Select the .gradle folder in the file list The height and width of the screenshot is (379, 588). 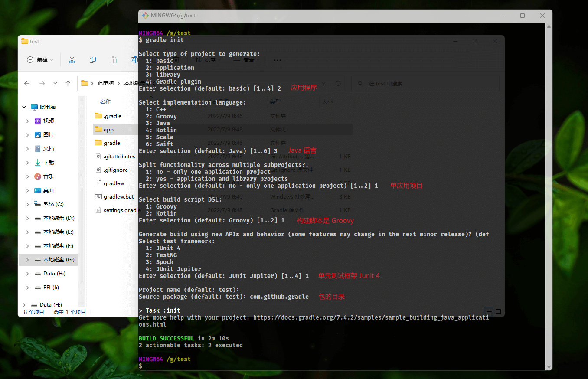tap(112, 116)
